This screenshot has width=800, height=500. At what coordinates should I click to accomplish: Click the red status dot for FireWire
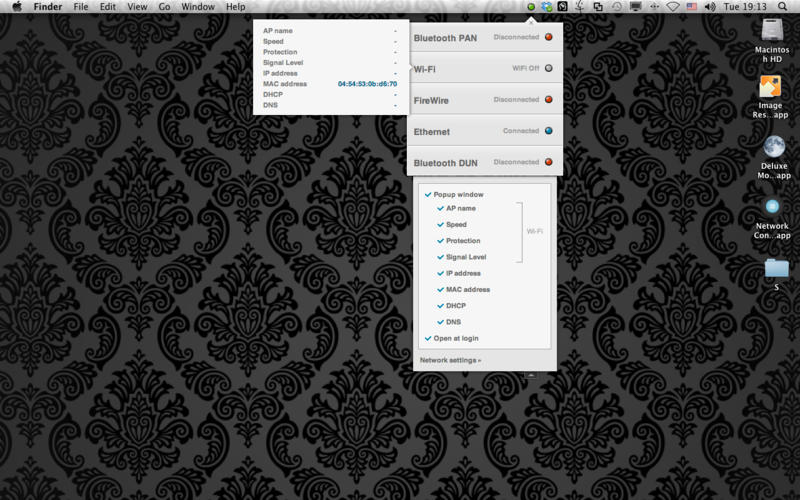[x=548, y=99]
